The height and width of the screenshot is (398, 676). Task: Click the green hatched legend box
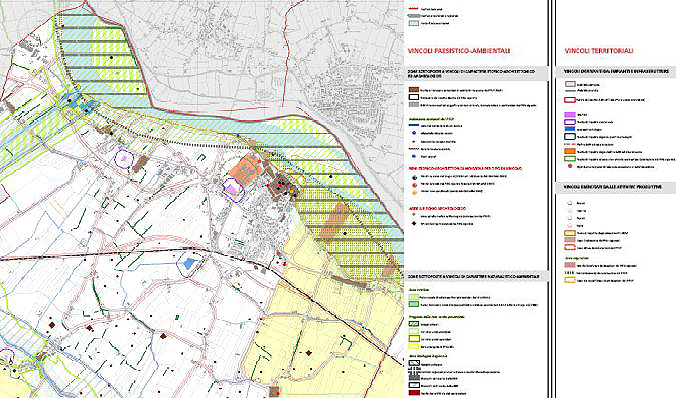pyautogui.click(x=414, y=324)
